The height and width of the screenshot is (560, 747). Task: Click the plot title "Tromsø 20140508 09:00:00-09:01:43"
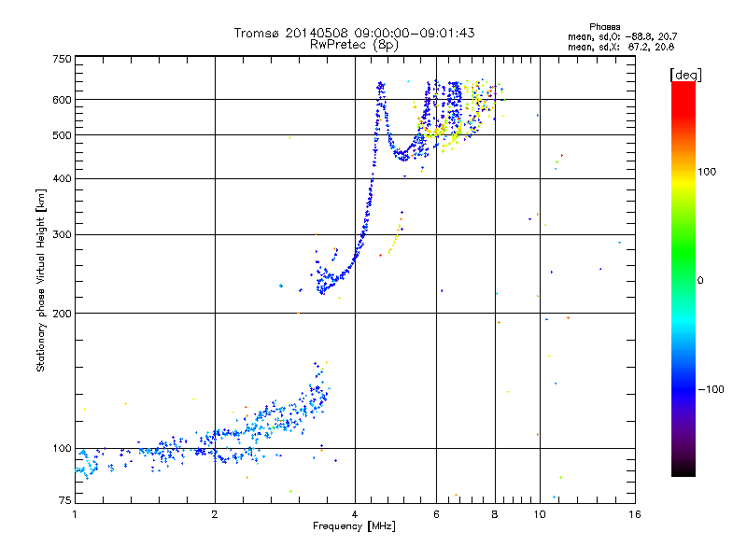[x=354, y=33]
